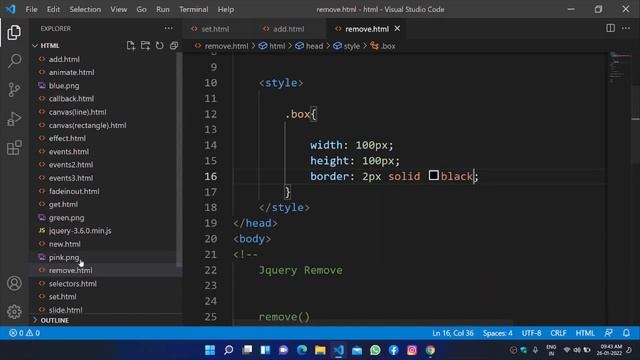Open the Accounts menu icon
Viewport: 640px width, 360px height.
14,283
